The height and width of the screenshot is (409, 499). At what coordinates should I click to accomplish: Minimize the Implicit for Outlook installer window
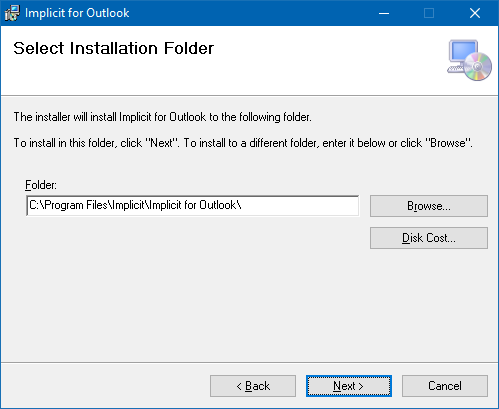coord(384,13)
